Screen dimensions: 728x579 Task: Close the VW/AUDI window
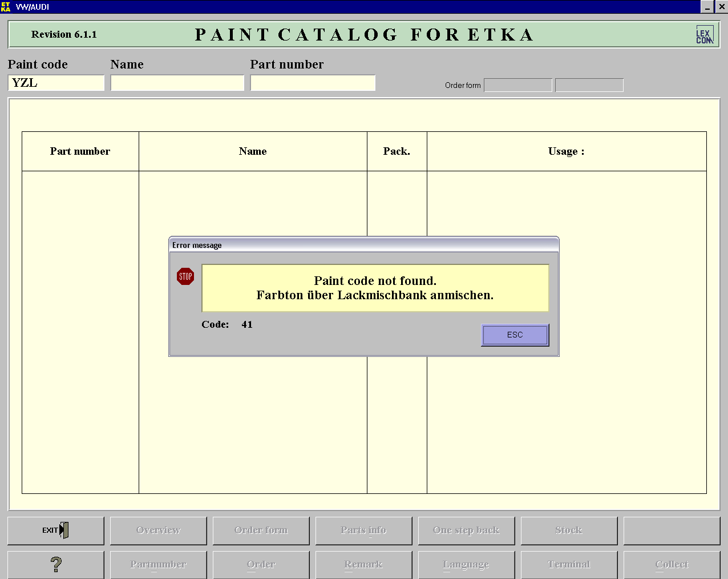(x=721, y=7)
